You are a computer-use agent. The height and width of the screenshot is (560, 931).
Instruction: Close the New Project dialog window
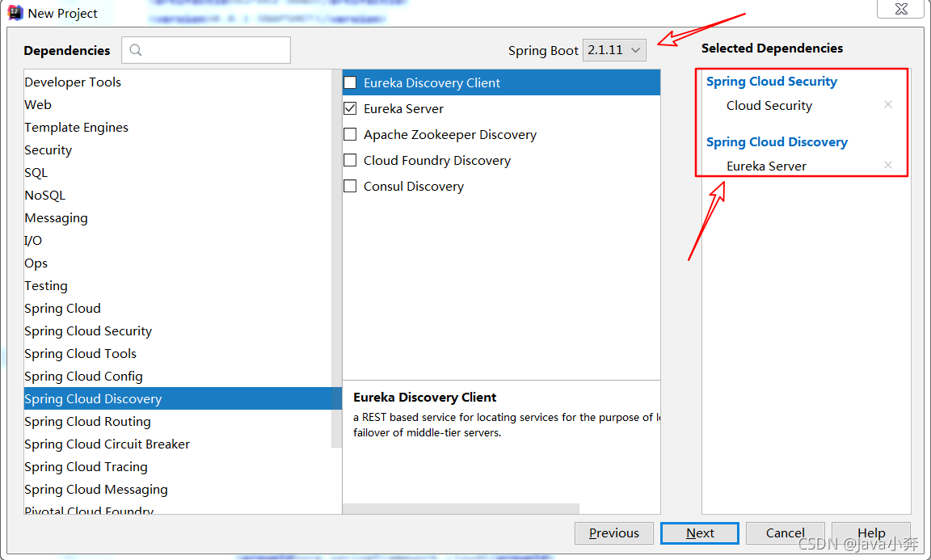901,9
